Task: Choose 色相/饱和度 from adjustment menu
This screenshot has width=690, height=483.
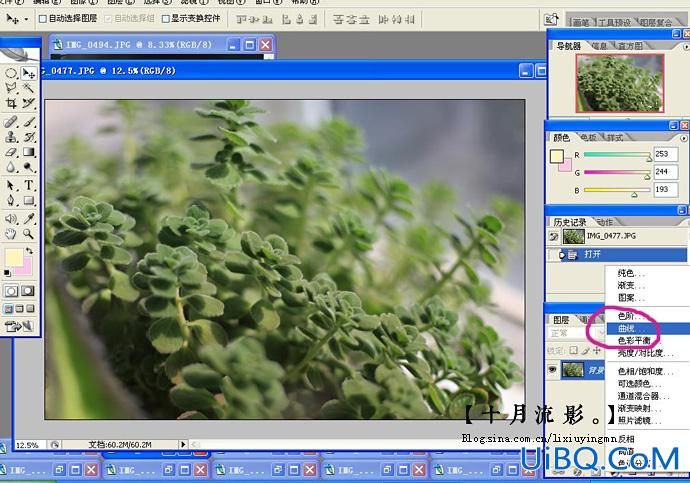Action: (648, 371)
